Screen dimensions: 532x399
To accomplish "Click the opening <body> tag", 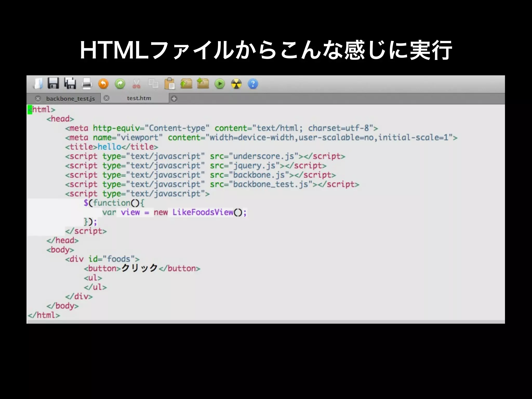I will pyautogui.click(x=60, y=250).
